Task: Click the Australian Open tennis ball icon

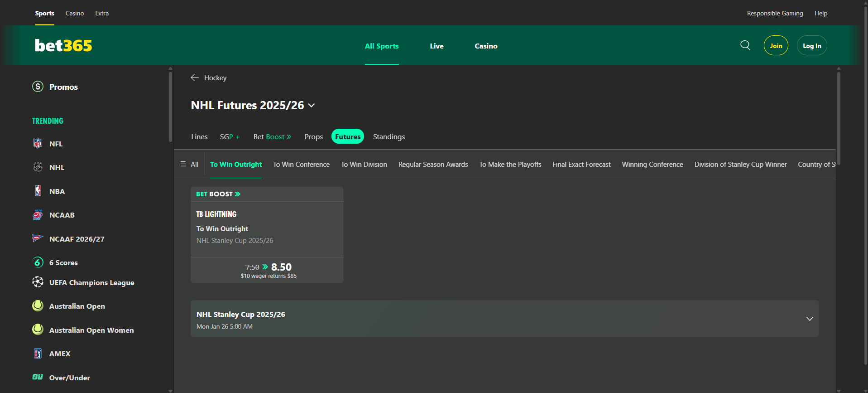Action: [x=38, y=306]
